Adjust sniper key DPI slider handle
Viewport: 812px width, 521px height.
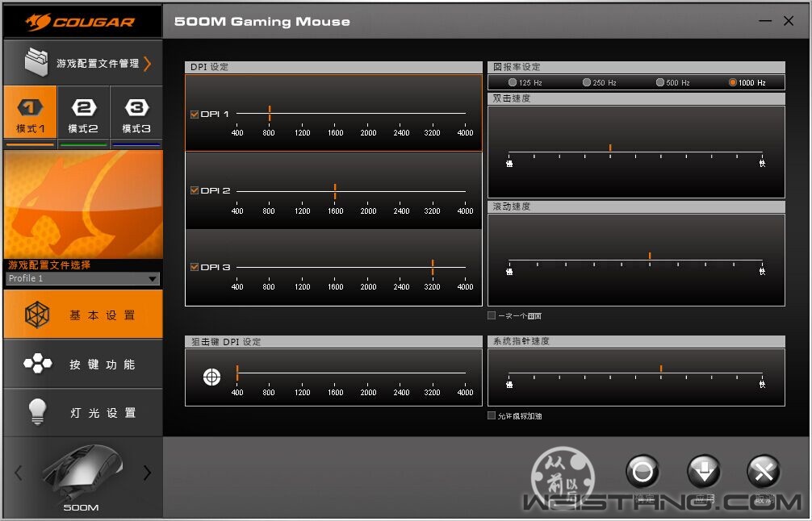pos(237,373)
